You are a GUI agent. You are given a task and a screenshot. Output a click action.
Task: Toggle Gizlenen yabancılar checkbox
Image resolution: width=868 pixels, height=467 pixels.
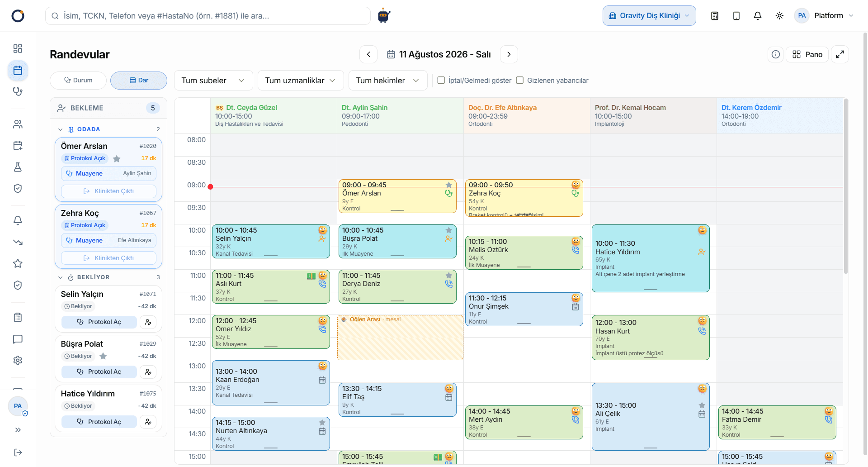click(520, 80)
